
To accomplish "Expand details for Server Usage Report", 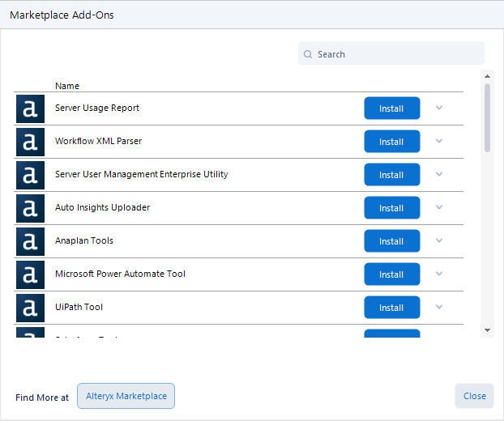I will point(439,108).
